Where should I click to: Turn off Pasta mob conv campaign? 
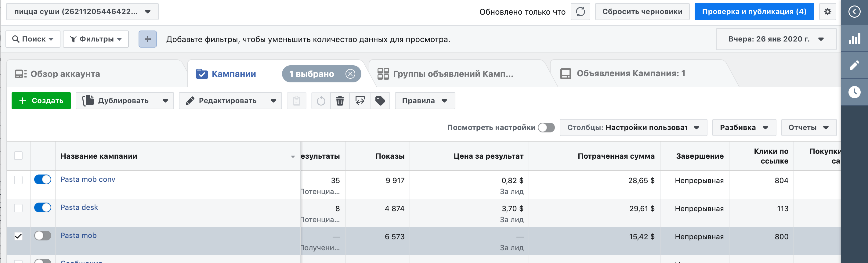click(43, 179)
